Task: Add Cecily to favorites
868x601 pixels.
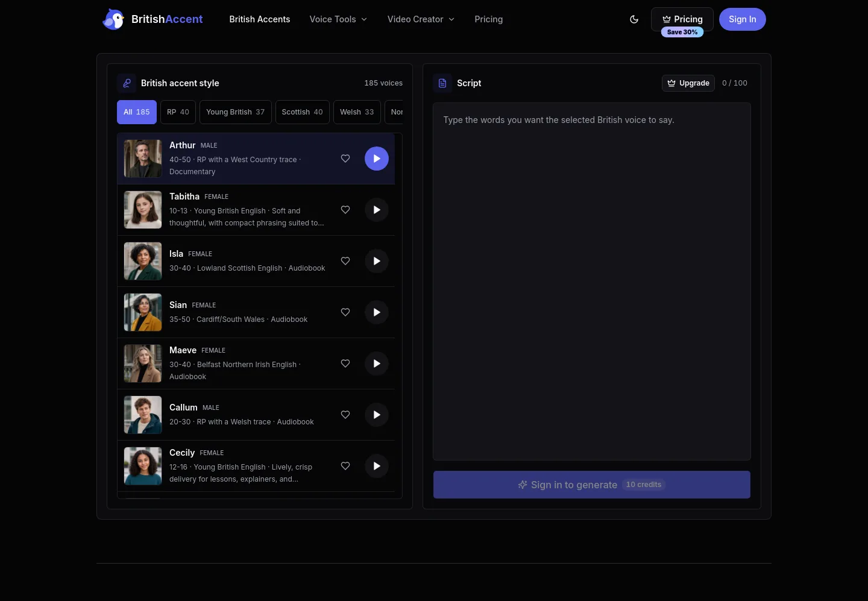Action: (345, 466)
